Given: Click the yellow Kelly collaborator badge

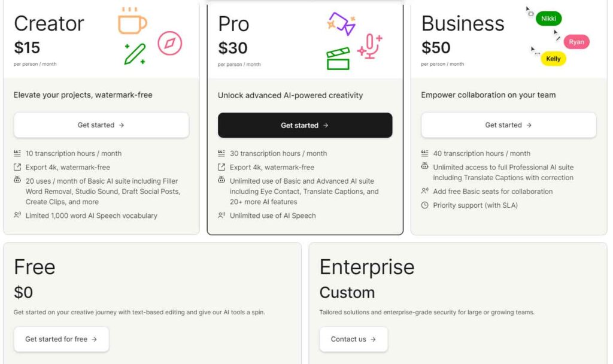Looking at the screenshot, I should [x=553, y=59].
